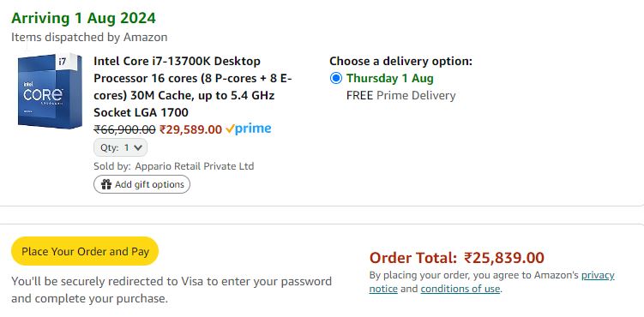644x317 pixels.
Task: Click the FREE Prime Delivery text
Action: 400,96
